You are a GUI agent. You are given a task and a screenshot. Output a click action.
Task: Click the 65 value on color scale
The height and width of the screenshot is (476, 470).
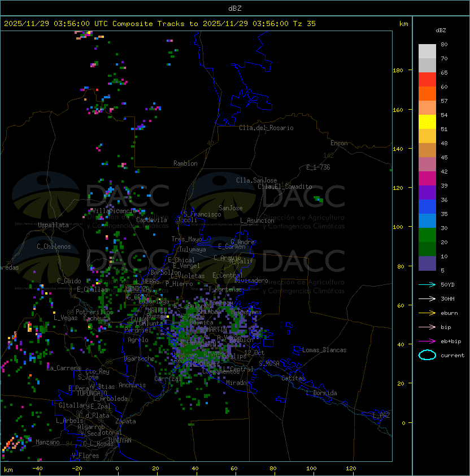pyautogui.click(x=444, y=72)
